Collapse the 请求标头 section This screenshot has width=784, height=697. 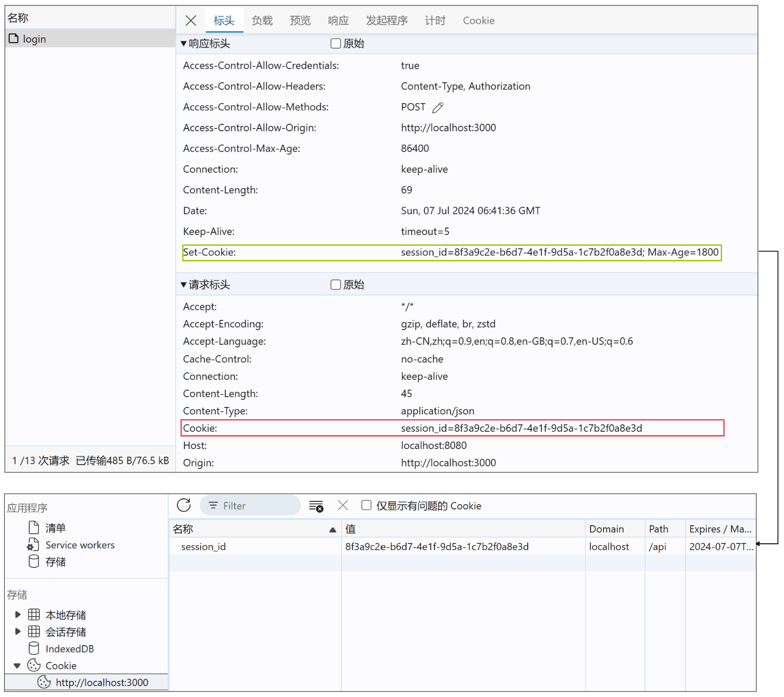[184, 285]
